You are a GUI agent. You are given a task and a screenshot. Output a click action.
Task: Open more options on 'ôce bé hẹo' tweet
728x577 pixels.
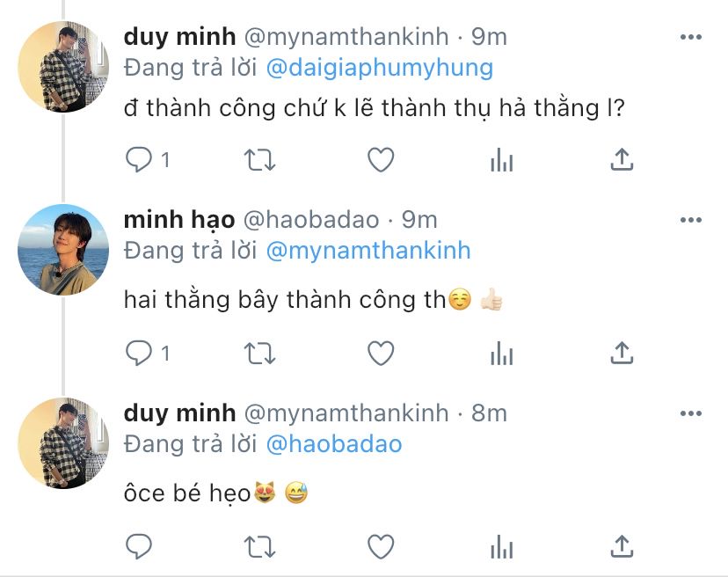point(691,413)
